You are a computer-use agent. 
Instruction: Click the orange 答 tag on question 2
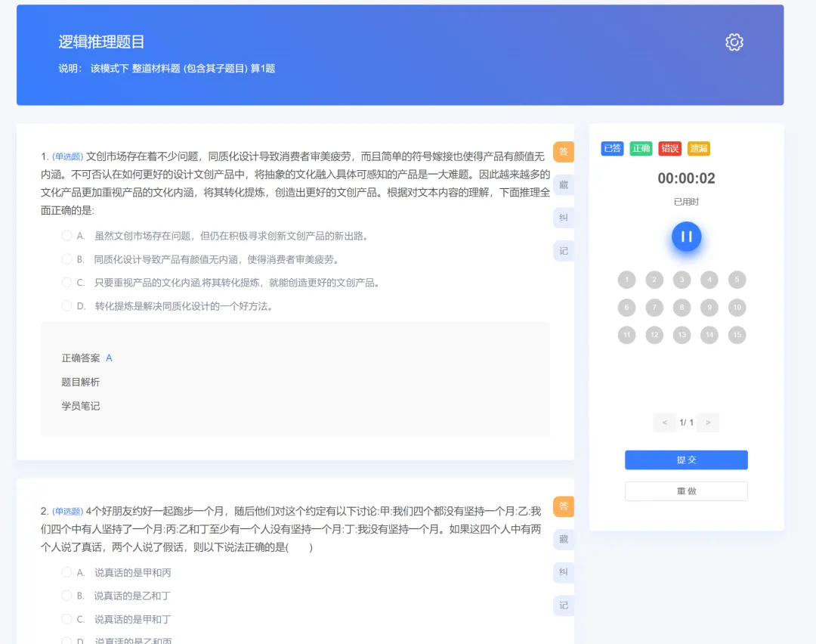coord(564,506)
